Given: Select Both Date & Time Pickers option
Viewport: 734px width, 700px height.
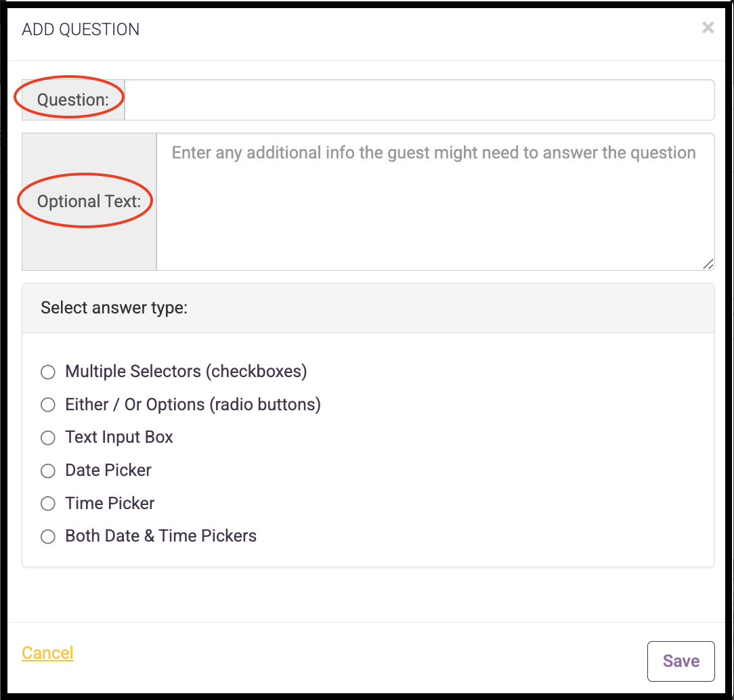Looking at the screenshot, I should 48,536.
